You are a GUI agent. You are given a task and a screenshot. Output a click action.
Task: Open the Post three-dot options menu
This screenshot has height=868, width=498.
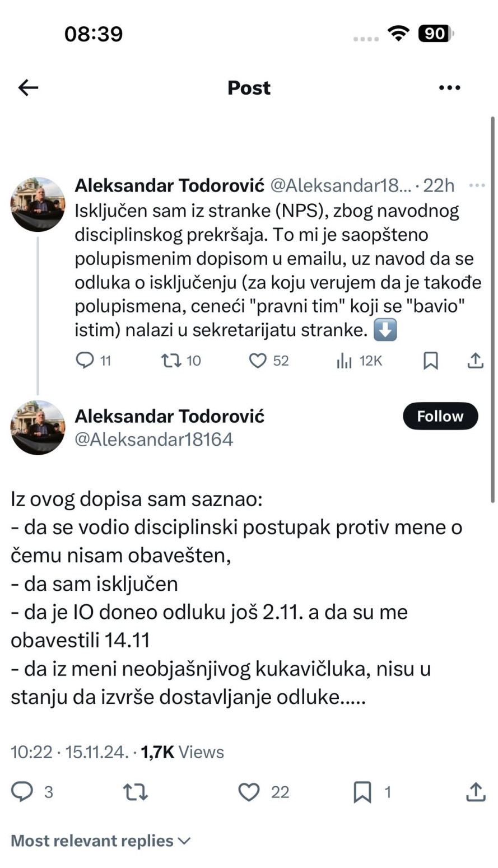(x=449, y=88)
